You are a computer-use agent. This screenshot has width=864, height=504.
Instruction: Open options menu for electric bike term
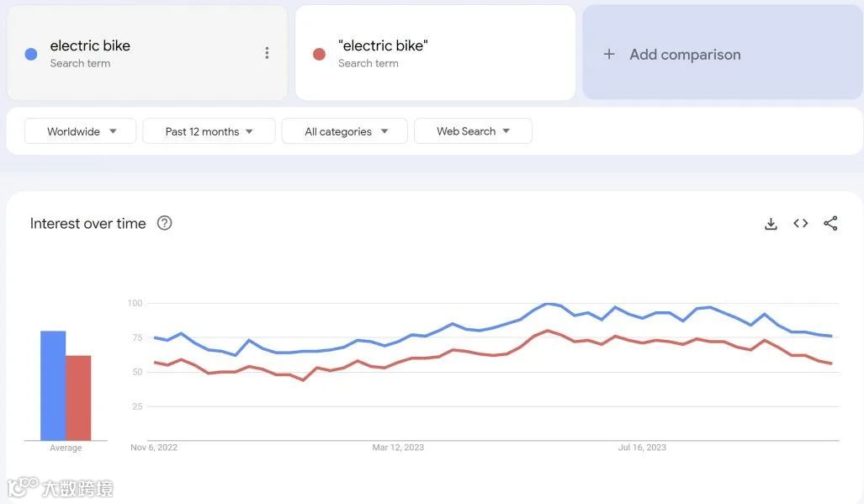click(267, 52)
